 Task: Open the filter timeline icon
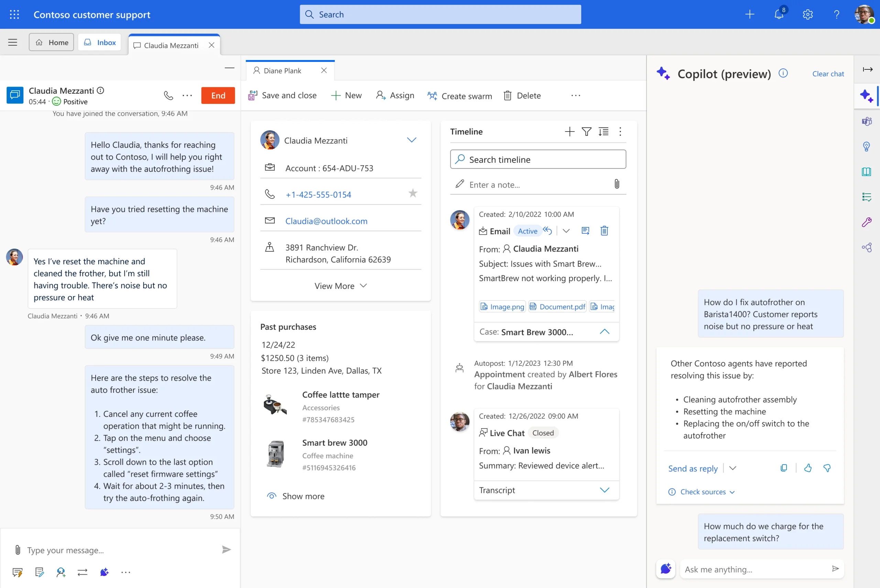[x=586, y=131]
